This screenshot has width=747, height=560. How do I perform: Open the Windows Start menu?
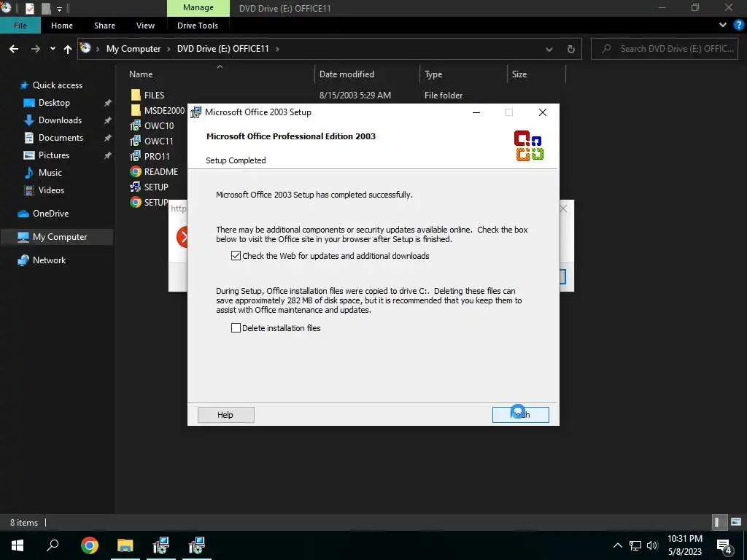tap(18, 545)
